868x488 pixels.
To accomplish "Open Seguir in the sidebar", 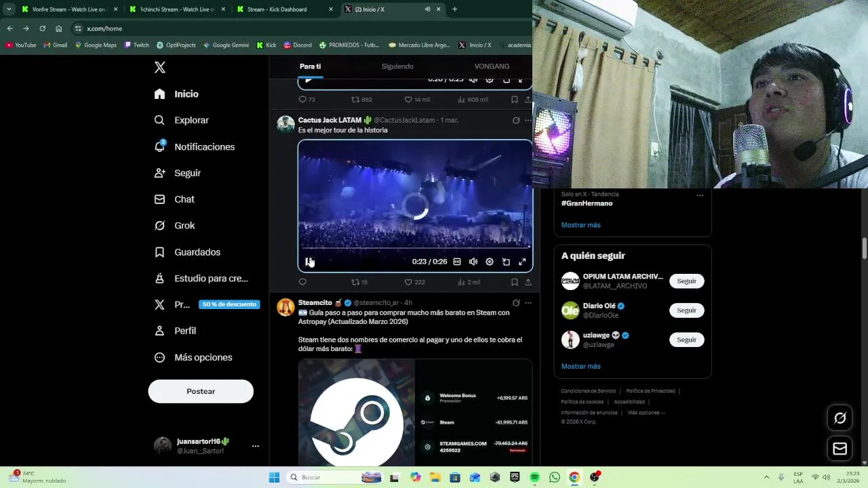I will click(177, 173).
